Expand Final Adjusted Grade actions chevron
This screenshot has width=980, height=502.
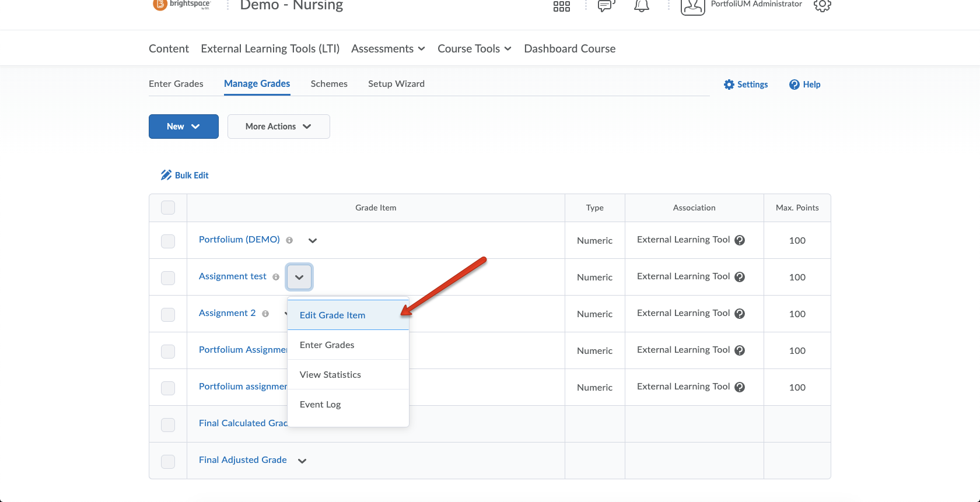(302, 461)
